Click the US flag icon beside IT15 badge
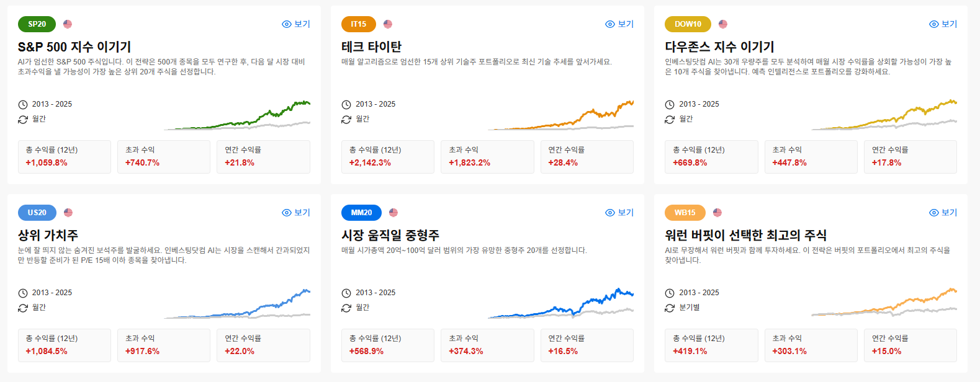 (x=388, y=24)
